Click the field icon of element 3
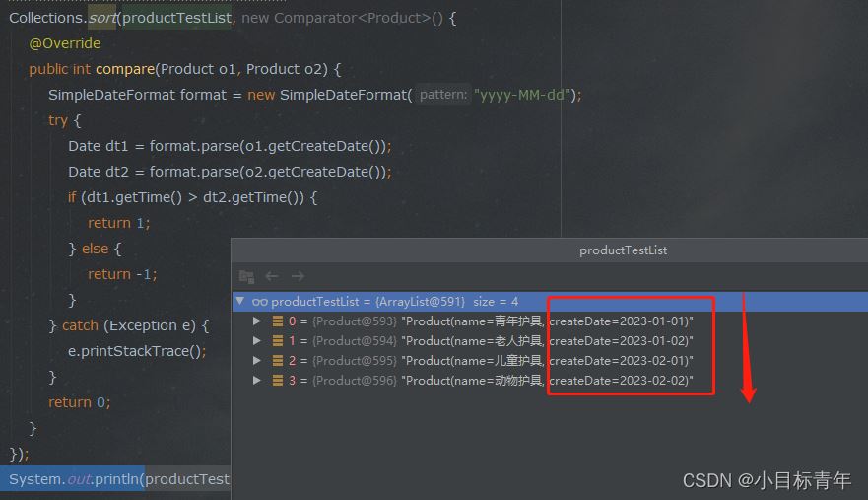This screenshot has width=868, height=500. click(x=279, y=381)
